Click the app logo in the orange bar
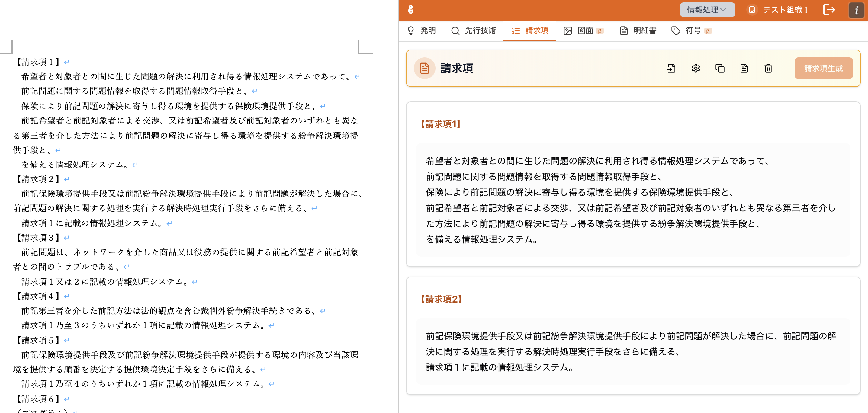Image resolution: width=868 pixels, height=413 pixels. click(x=410, y=10)
